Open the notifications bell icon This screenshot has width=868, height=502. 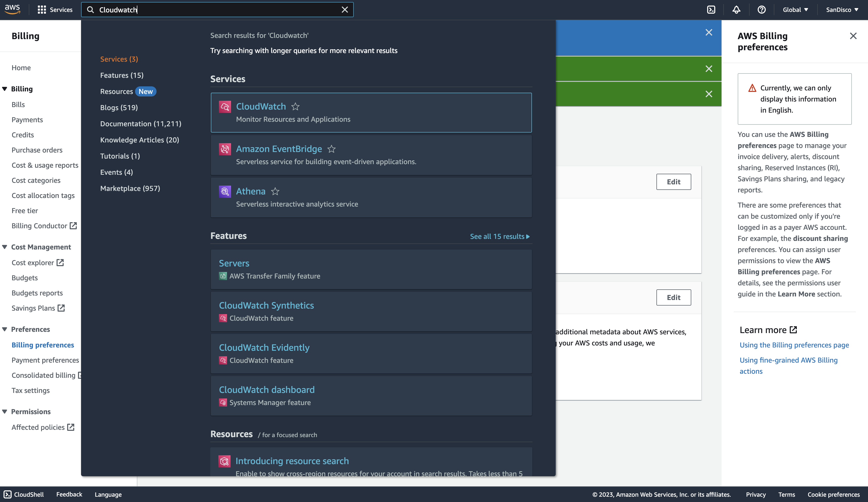[x=736, y=10]
